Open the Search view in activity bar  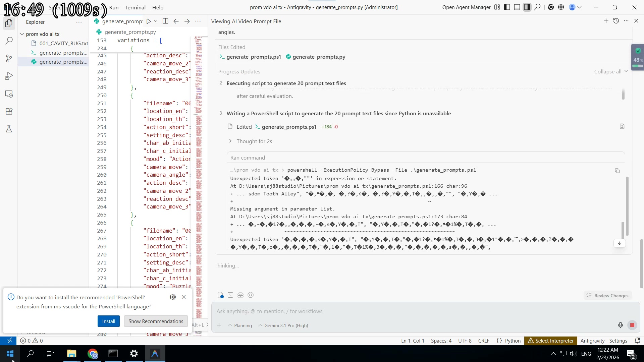(9, 41)
